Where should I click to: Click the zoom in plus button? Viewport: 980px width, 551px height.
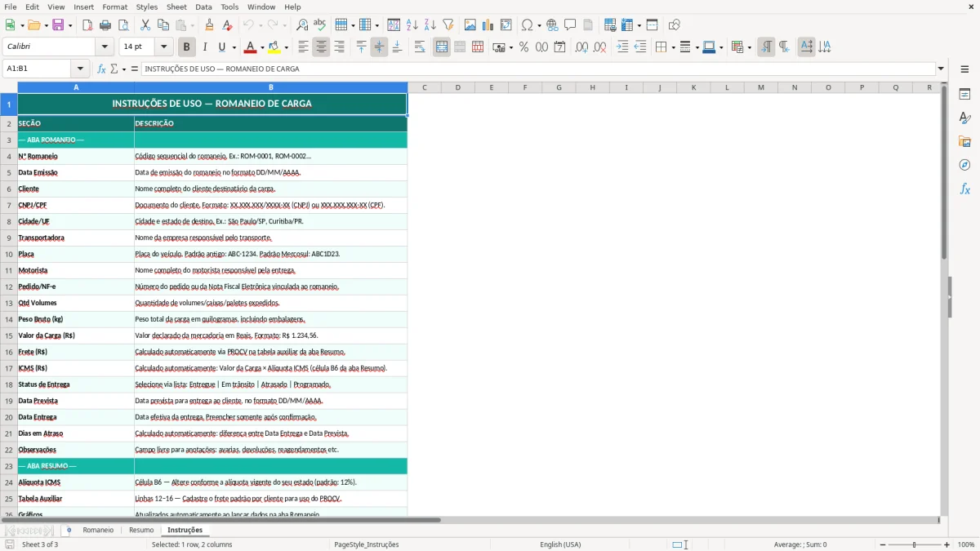click(x=947, y=544)
